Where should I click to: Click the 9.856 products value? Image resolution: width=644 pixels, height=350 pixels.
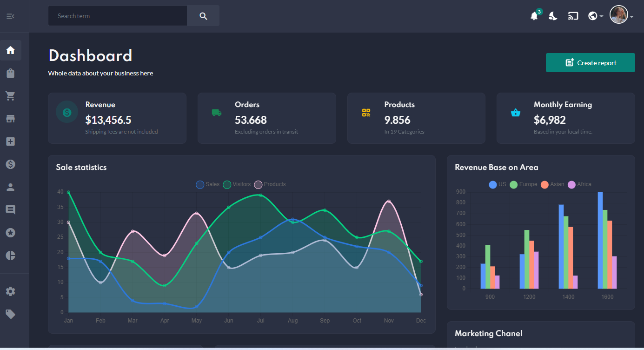pyautogui.click(x=398, y=120)
